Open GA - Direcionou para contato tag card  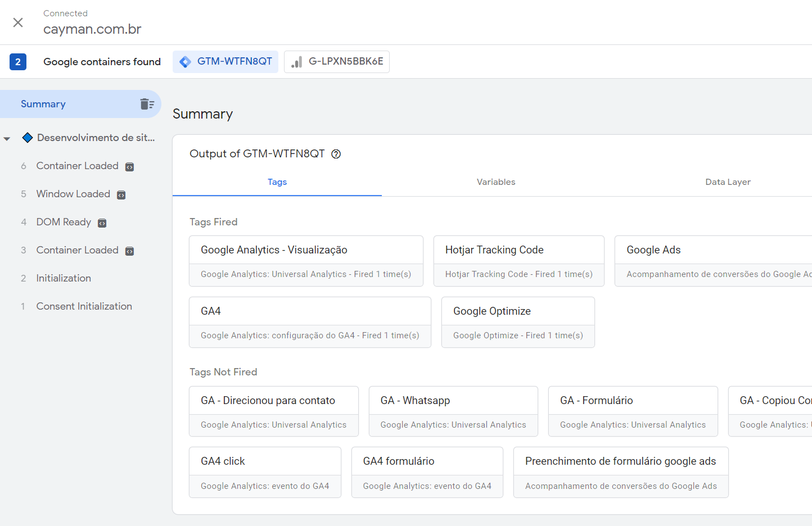tap(274, 411)
